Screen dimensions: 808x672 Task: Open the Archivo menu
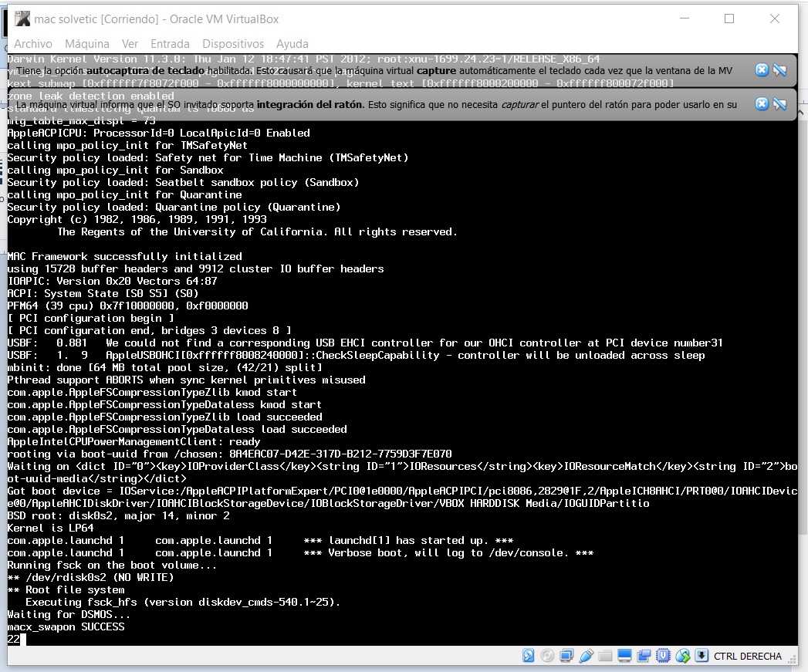coord(33,44)
